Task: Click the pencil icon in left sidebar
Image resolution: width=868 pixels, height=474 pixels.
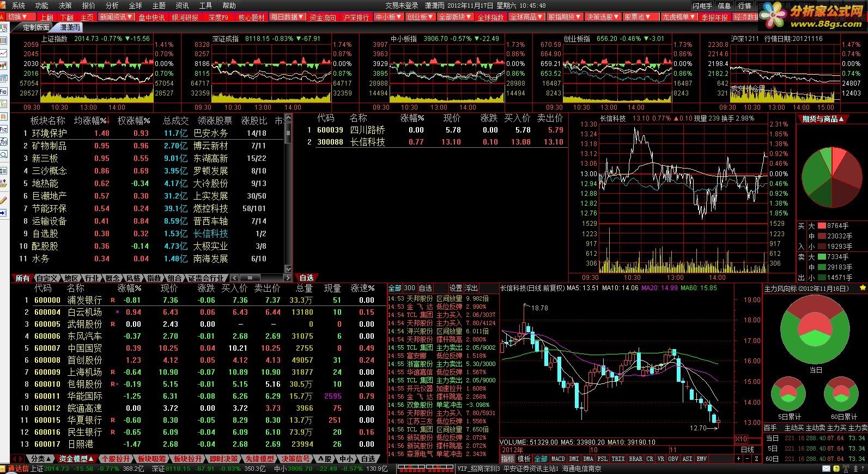Action: click(x=4, y=201)
